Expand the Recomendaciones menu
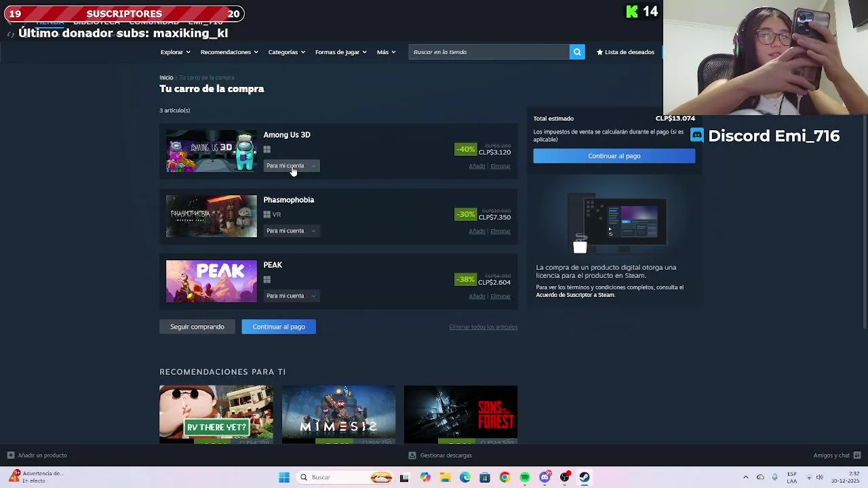Screen dimensions: 868x488 229,52
